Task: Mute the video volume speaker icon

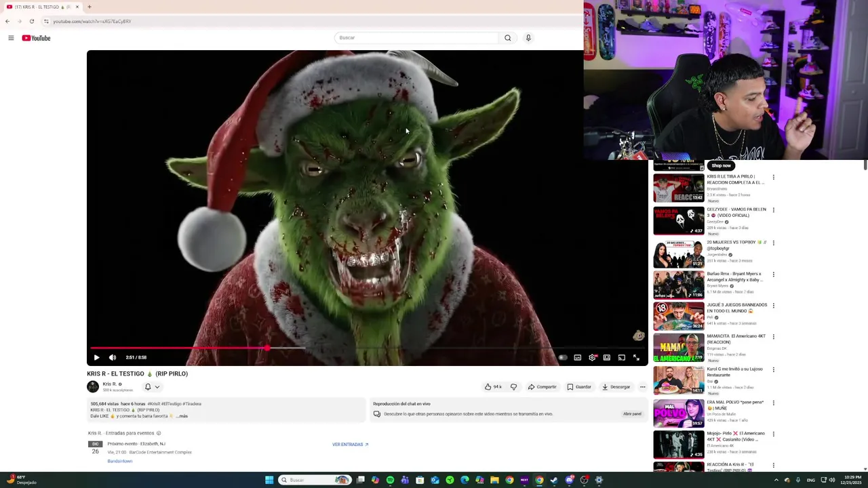Action: (113, 357)
